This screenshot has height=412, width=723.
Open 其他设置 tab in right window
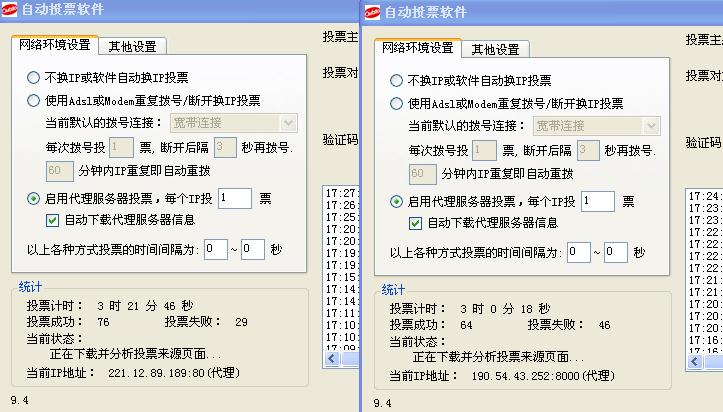click(495, 49)
